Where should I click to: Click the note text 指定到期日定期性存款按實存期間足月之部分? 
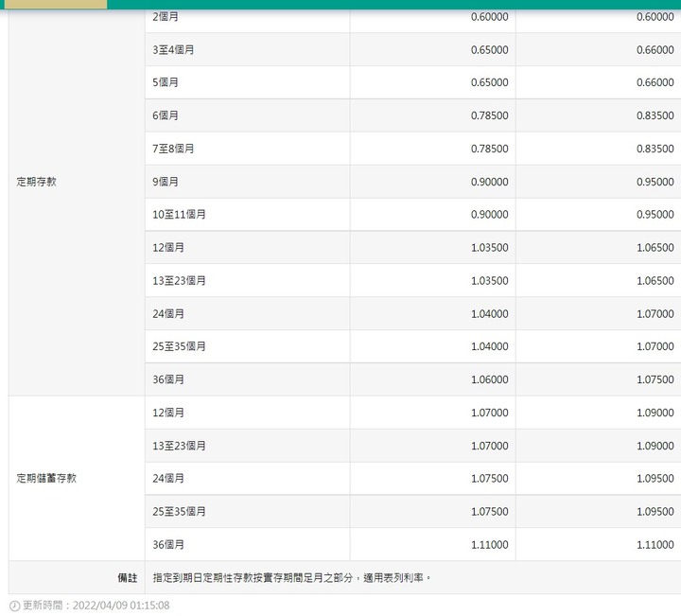[253, 578]
